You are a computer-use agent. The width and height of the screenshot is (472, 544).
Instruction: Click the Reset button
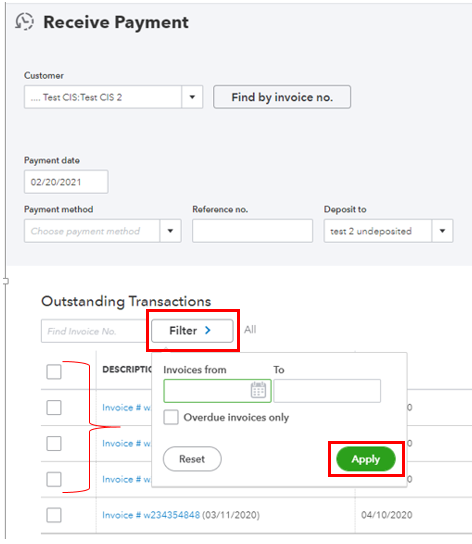(x=192, y=459)
